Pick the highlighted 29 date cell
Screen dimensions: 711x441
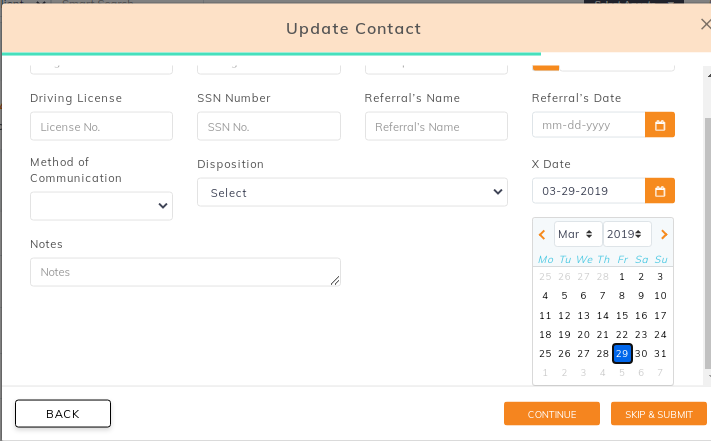622,354
